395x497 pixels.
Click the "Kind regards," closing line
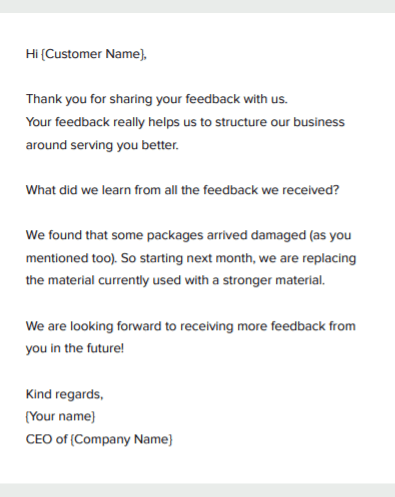(65, 394)
